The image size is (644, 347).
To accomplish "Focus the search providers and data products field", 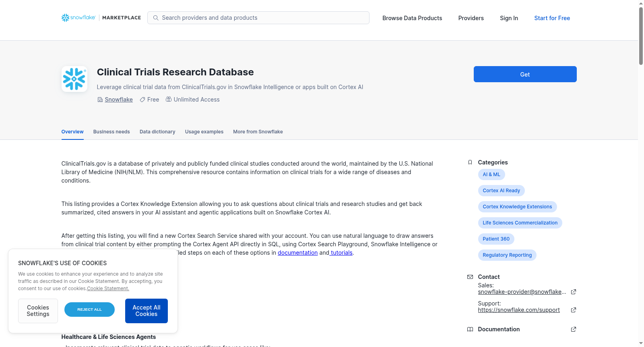I will [x=258, y=18].
